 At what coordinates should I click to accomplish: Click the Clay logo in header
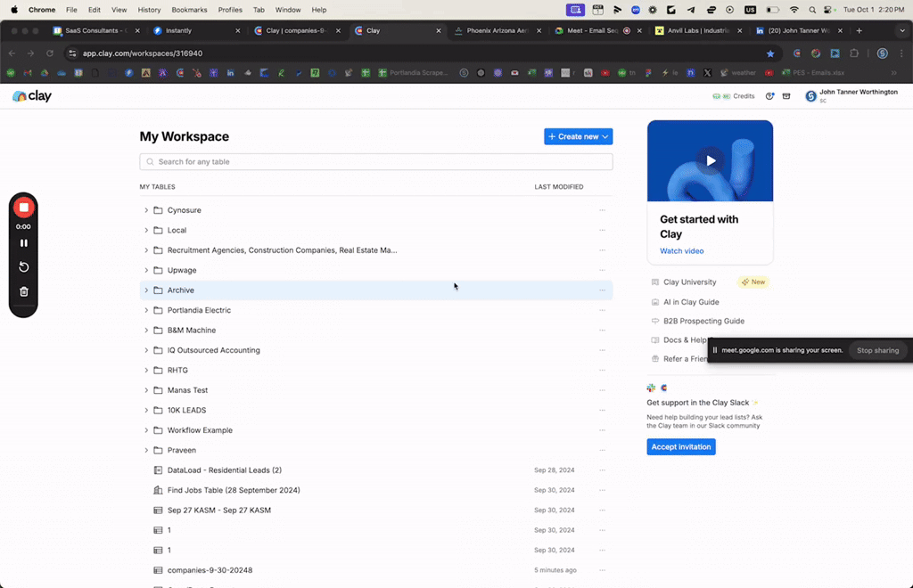click(x=32, y=96)
